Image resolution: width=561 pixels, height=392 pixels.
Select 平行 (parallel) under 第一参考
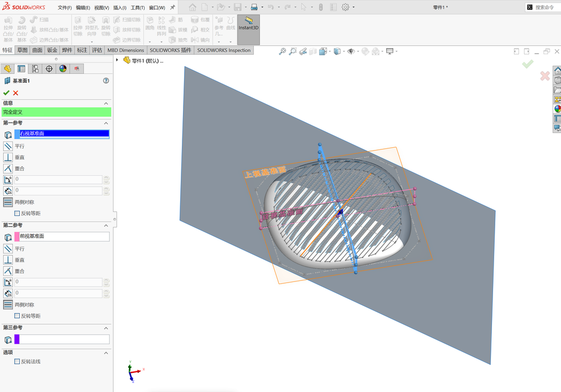8,146
